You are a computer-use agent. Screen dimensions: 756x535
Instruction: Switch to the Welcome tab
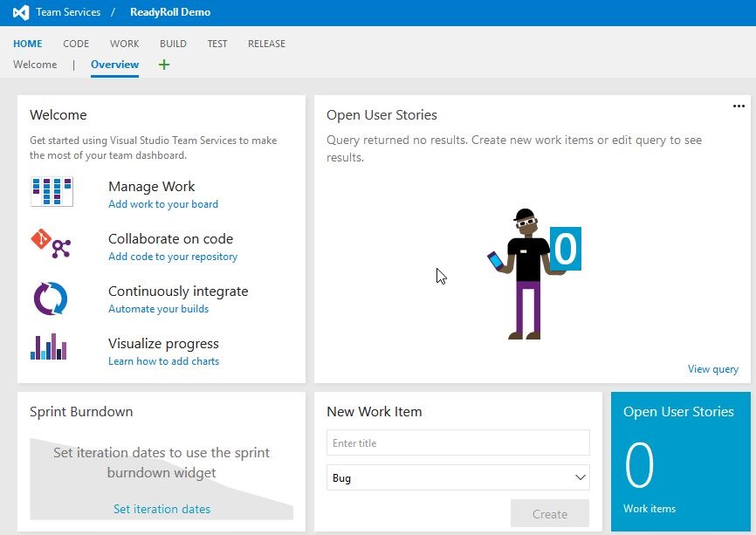point(35,65)
